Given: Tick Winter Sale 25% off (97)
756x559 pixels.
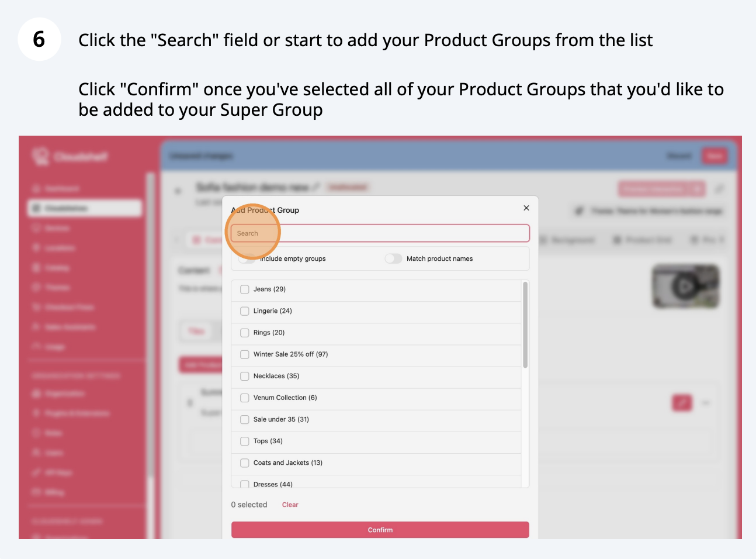Looking at the screenshot, I should point(245,354).
